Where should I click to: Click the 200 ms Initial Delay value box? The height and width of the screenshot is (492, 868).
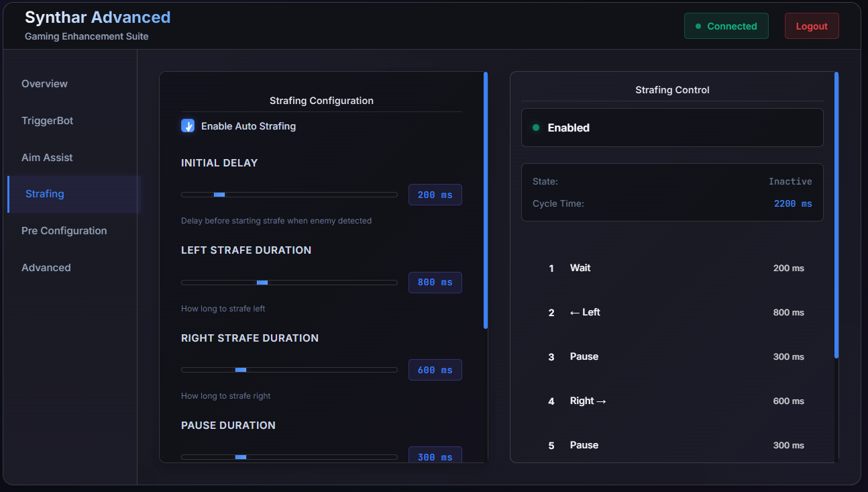pos(435,195)
